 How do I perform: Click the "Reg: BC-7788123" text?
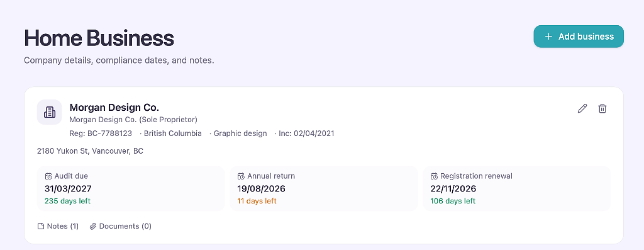click(101, 134)
